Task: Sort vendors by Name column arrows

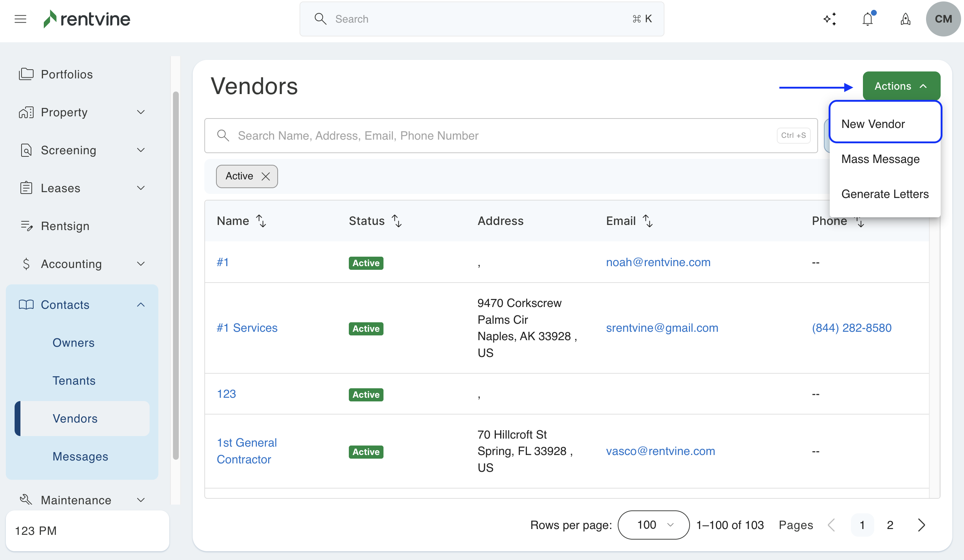Action: (261, 221)
